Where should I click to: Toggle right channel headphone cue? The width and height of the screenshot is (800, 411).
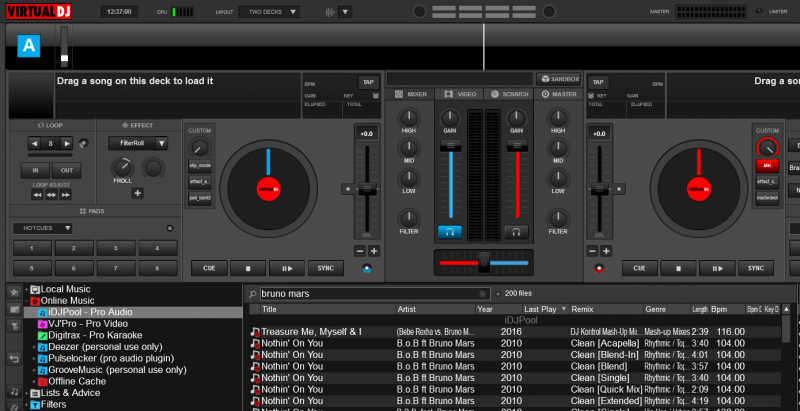pyautogui.click(x=516, y=232)
